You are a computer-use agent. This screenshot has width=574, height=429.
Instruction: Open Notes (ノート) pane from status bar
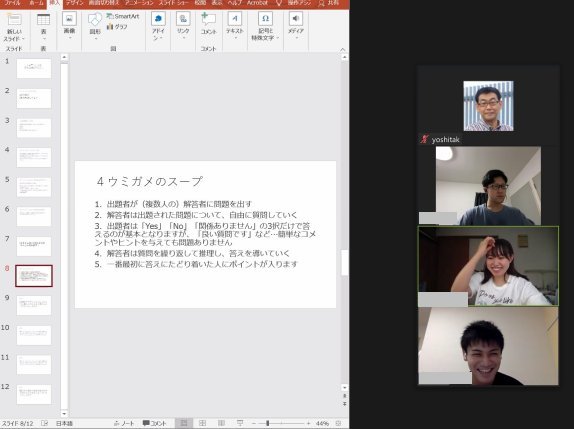point(124,423)
